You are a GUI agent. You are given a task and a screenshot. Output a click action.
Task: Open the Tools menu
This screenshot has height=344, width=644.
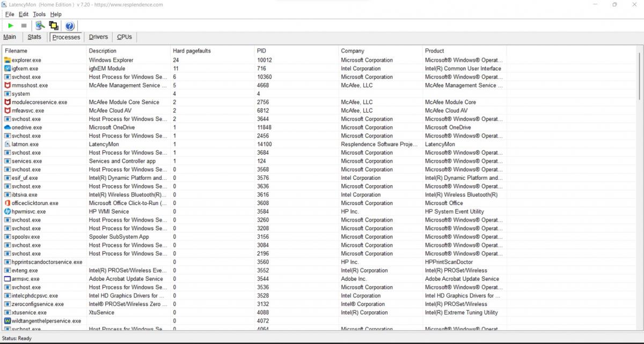pos(39,14)
